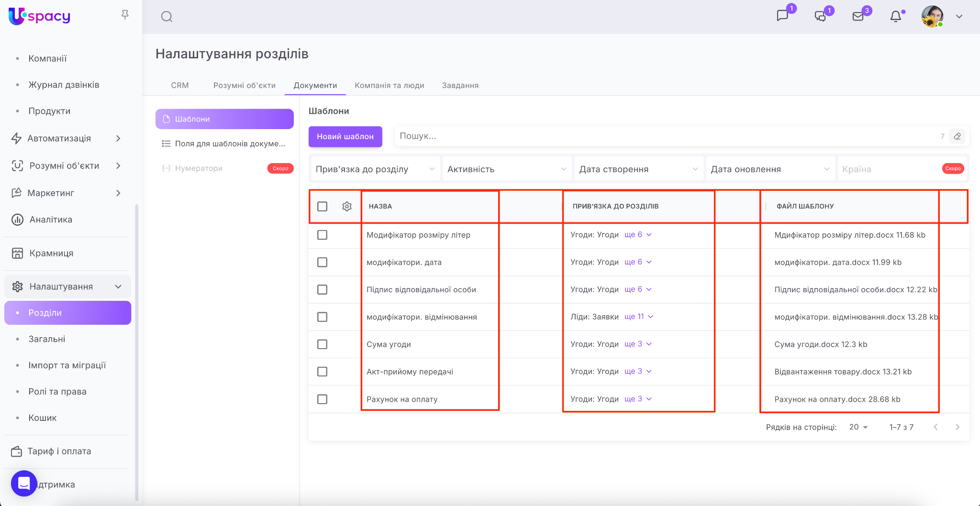Viewport: 980px width, 506px height.
Task: Check the box for Сума угоди row
Action: point(323,344)
